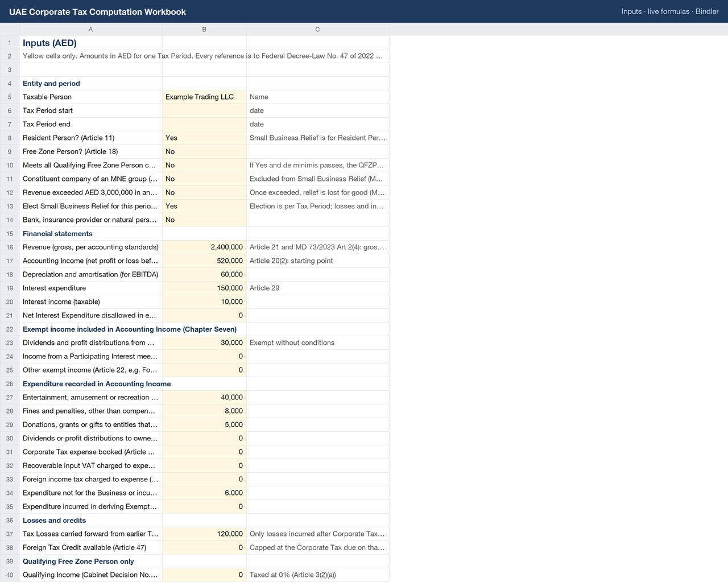Click the Dividends and profit distributions value 30,000
Viewport: 728px width, 586px height.
[204, 342]
